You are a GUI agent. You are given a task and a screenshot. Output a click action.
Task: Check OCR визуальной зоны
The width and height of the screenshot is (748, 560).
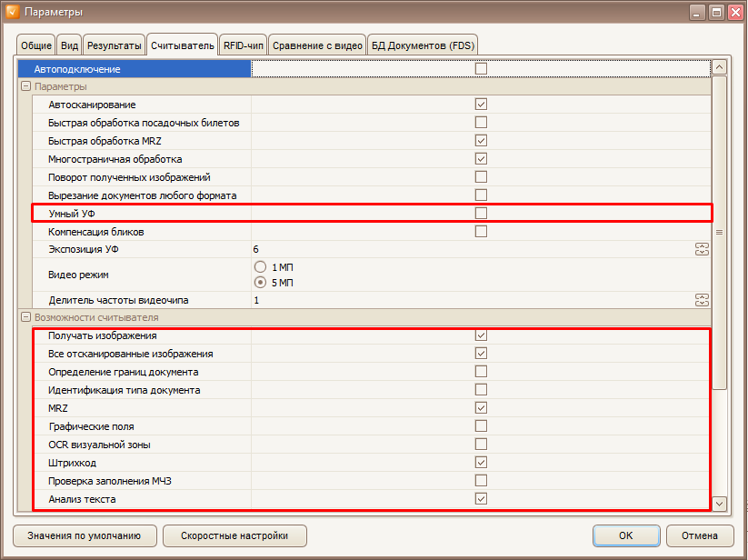[481, 444]
